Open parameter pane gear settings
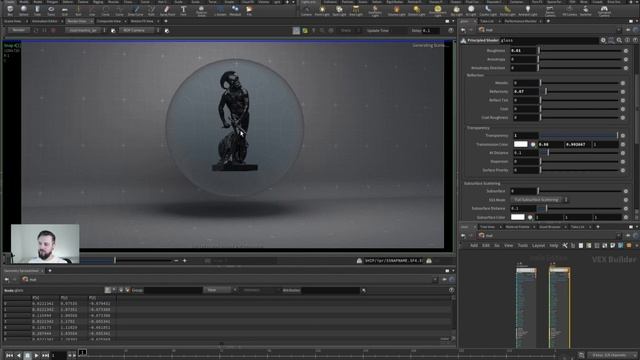 (603, 40)
